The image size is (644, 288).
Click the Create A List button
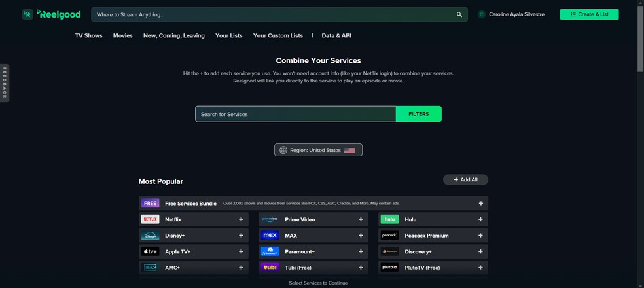tap(590, 14)
